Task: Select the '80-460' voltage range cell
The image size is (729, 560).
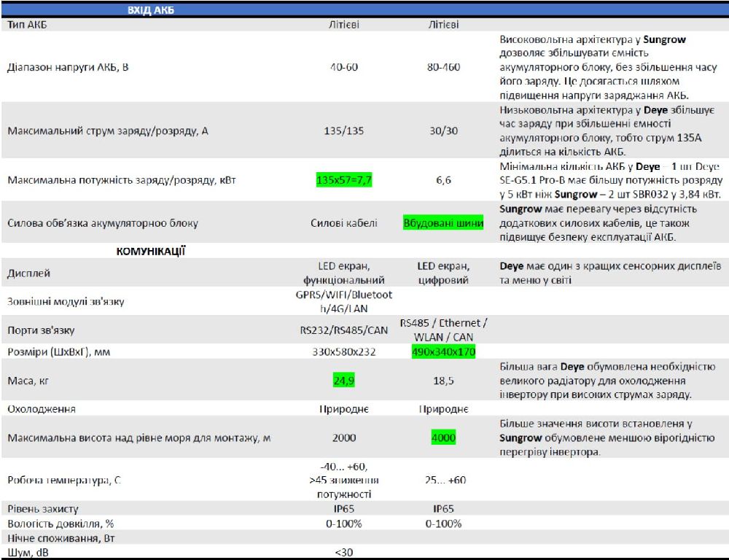Action: click(x=443, y=67)
